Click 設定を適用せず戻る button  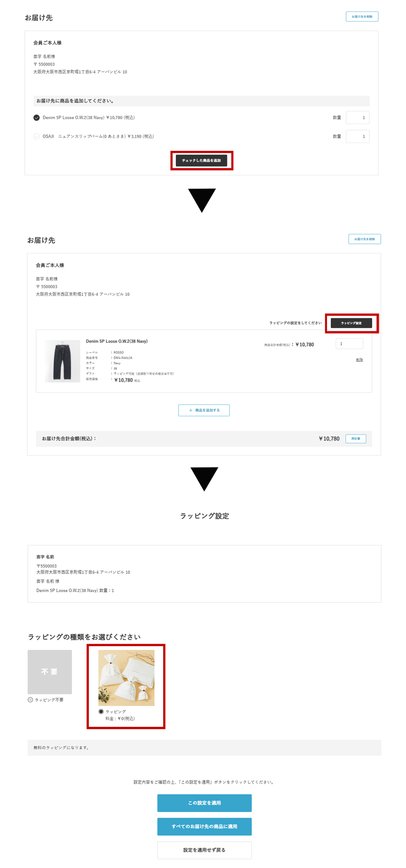point(205,850)
